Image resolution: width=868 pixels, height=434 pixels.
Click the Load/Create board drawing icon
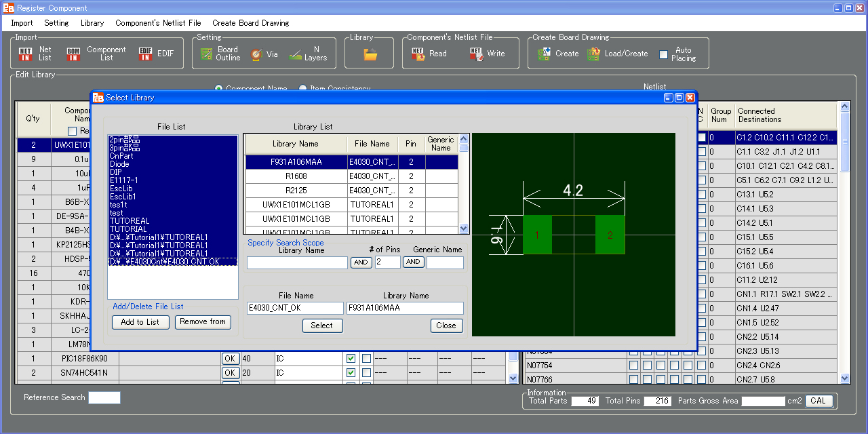point(594,54)
